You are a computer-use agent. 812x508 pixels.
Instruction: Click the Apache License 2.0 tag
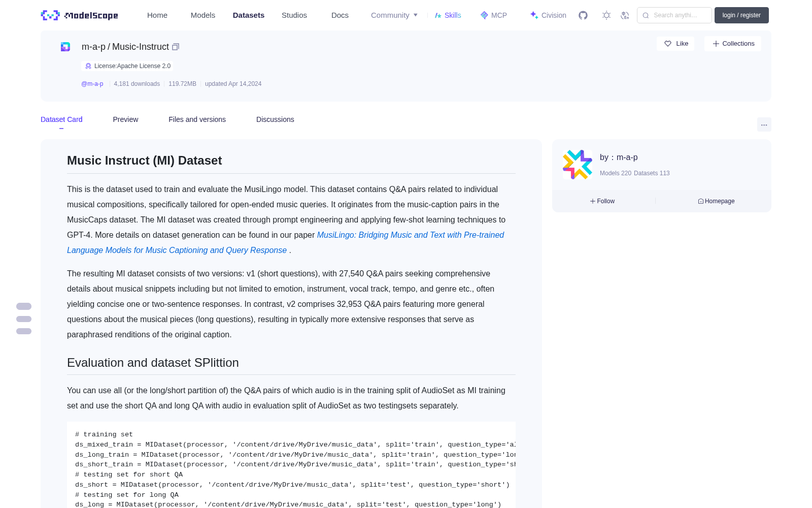(x=127, y=66)
